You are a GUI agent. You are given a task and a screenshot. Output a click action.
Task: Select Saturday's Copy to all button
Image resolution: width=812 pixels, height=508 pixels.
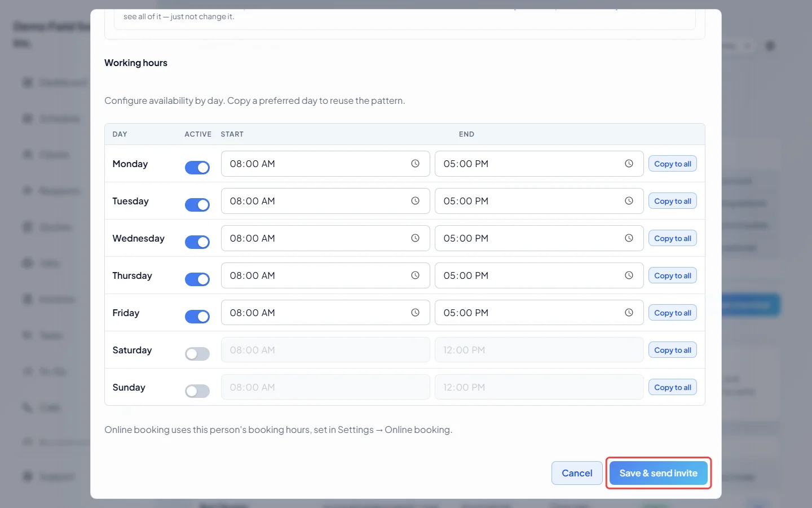click(x=673, y=350)
